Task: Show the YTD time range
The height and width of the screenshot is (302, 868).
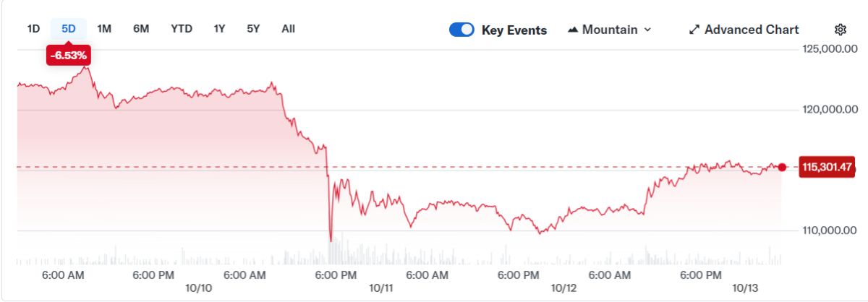Action: point(182,29)
